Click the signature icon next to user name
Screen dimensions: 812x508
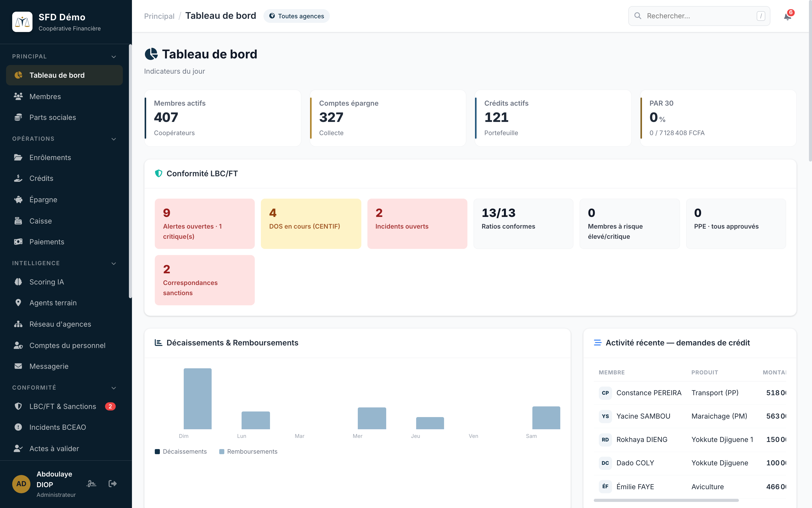tap(91, 483)
